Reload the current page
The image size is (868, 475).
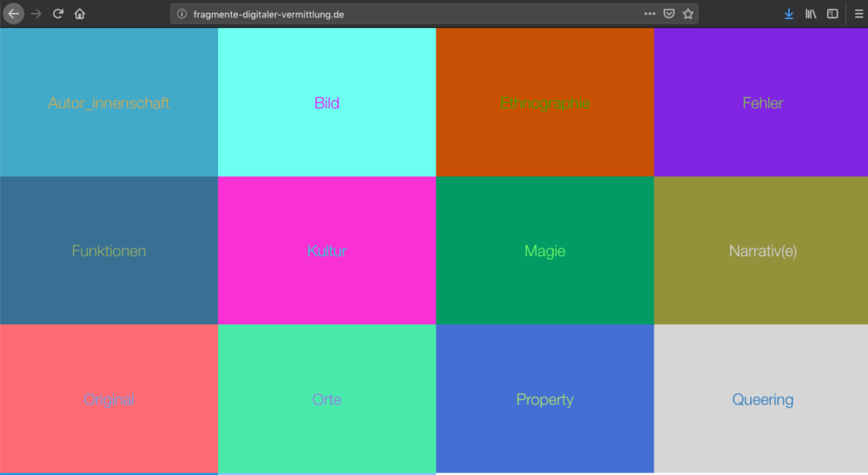point(58,14)
